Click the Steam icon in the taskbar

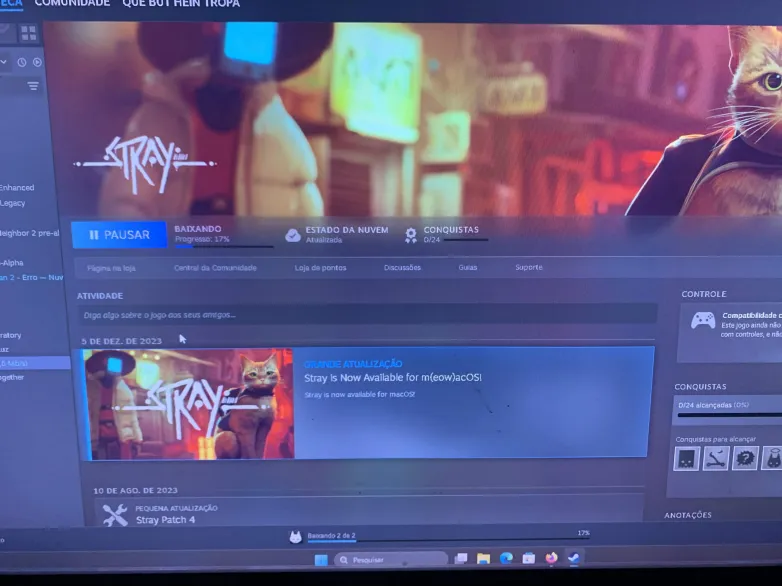coord(574,558)
